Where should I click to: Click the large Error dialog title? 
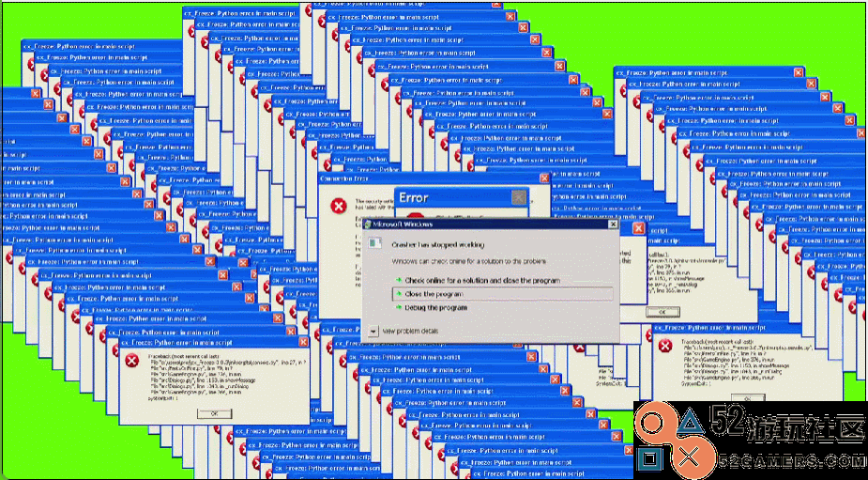tap(414, 197)
